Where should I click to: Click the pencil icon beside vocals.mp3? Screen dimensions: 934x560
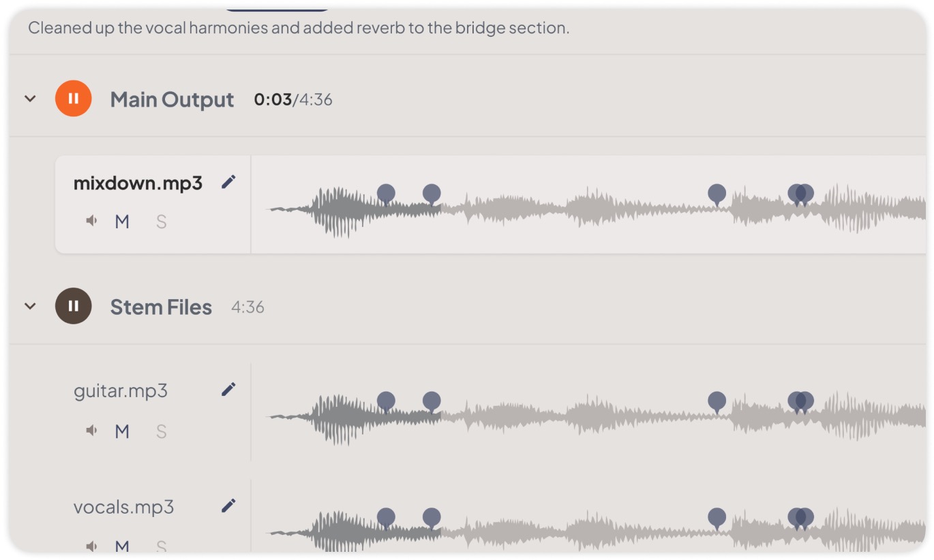coord(228,505)
